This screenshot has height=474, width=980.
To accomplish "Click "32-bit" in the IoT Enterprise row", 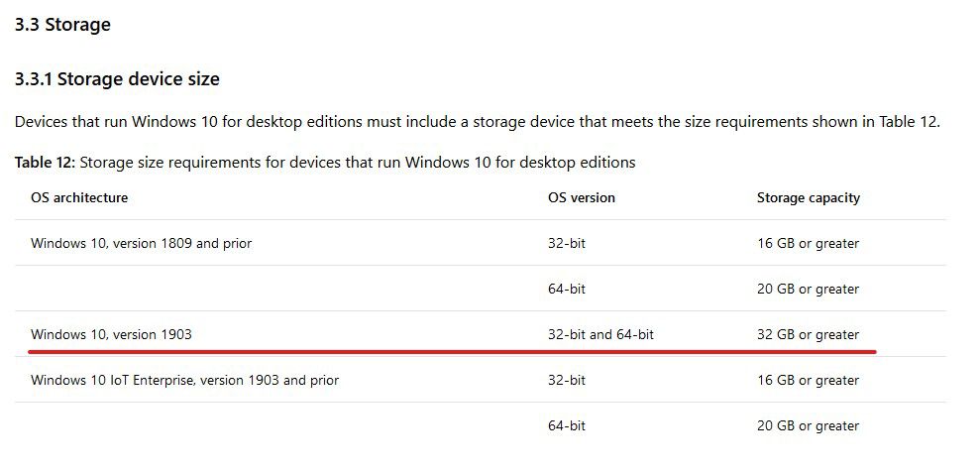I will [x=567, y=380].
